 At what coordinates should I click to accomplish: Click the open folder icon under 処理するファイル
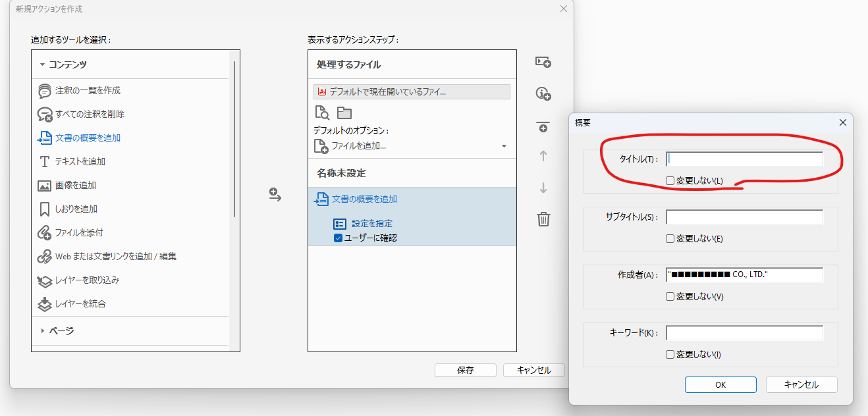pyautogui.click(x=344, y=113)
